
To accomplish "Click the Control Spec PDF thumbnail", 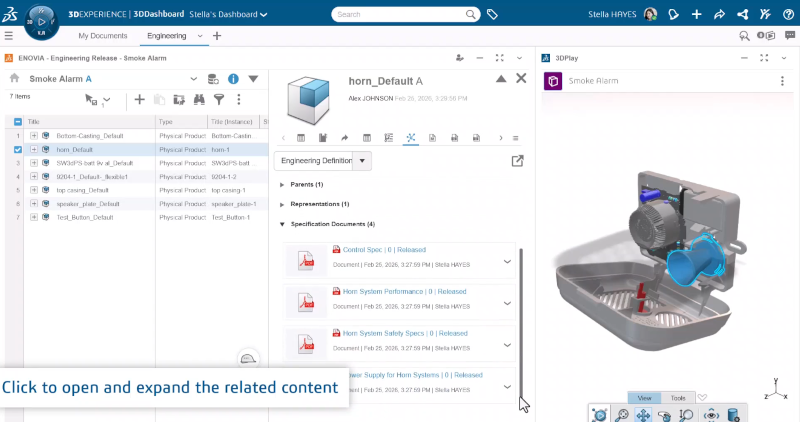I will point(306,261).
